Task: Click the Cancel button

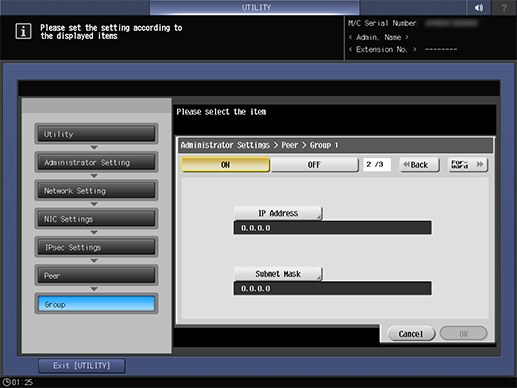Action: pyautogui.click(x=411, y=334)
